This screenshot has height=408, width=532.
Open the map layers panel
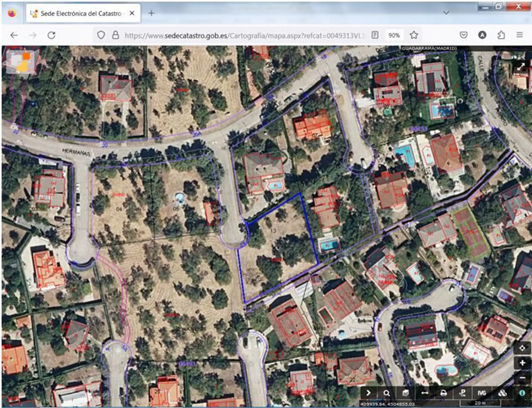click(x=405, y=393)
